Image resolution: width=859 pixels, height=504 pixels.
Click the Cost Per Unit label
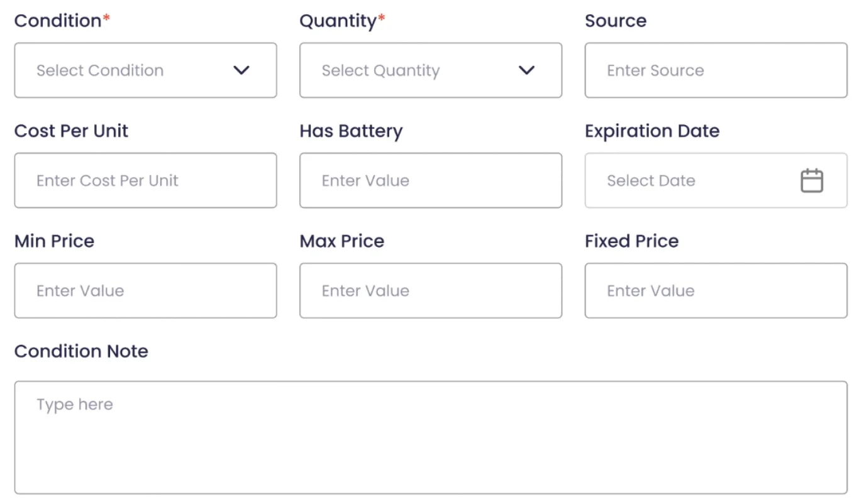pos(71,131)
